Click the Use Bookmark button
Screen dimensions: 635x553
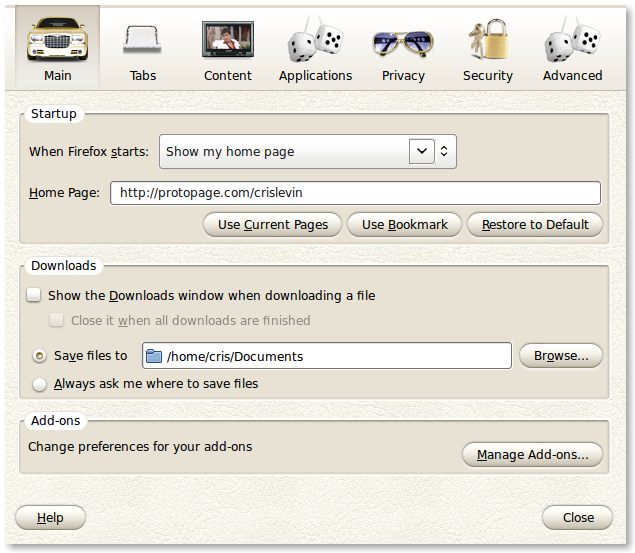[x=404, y=225]
